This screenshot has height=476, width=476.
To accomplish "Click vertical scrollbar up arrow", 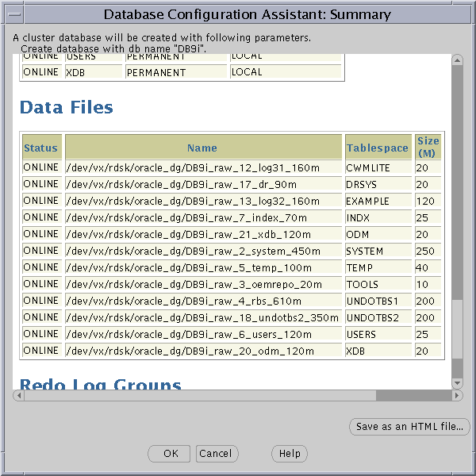I will pyautogui.click(x=456, y=60).
